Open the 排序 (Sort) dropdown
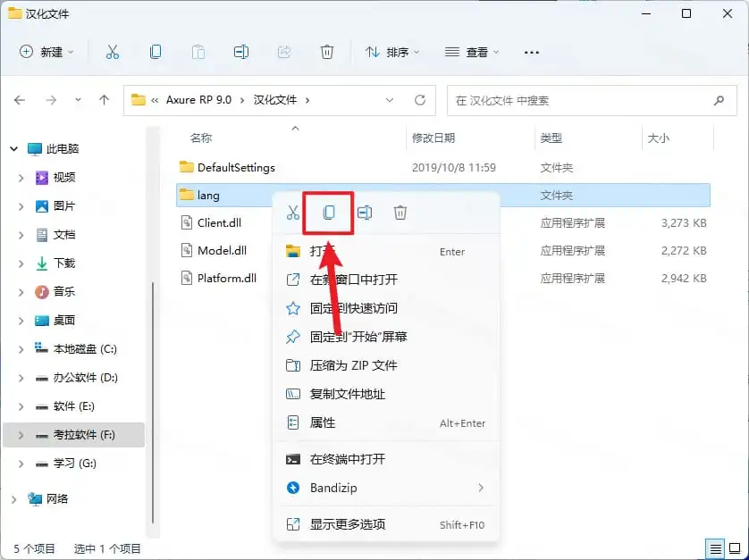The height and width of the screenshot is (560, 749). (x=391, y=52)
